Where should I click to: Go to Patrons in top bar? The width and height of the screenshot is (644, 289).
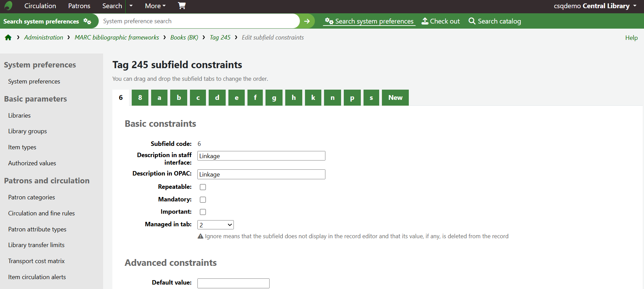[79, 6]
